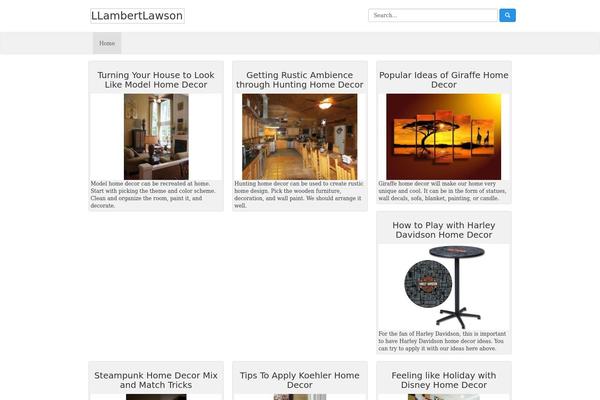600x400 pixels.
Task: Click 'Model home decor can be recreated' description
Action: pyautogui.click(x=153, y=194)
